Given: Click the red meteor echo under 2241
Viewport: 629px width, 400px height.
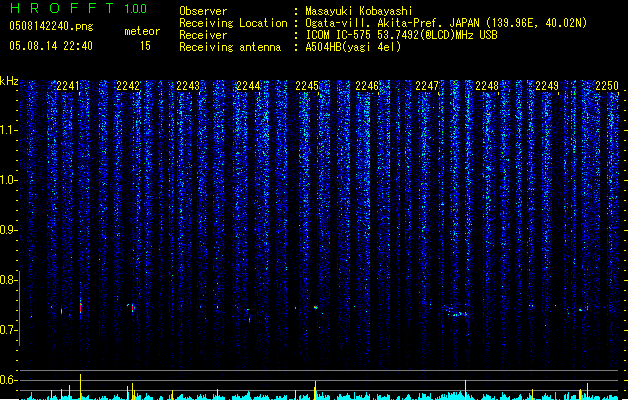Looking at the screenshot, I should click(x=81, y=308).
